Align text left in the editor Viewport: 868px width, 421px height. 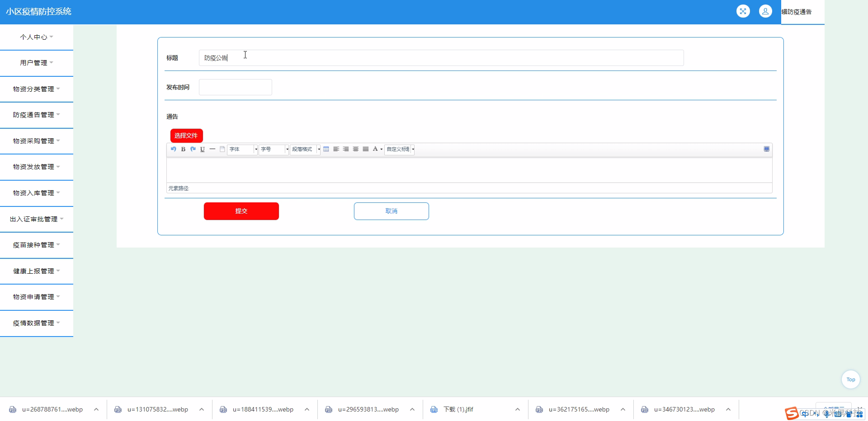pyautogui.click(x=336, y=149)
